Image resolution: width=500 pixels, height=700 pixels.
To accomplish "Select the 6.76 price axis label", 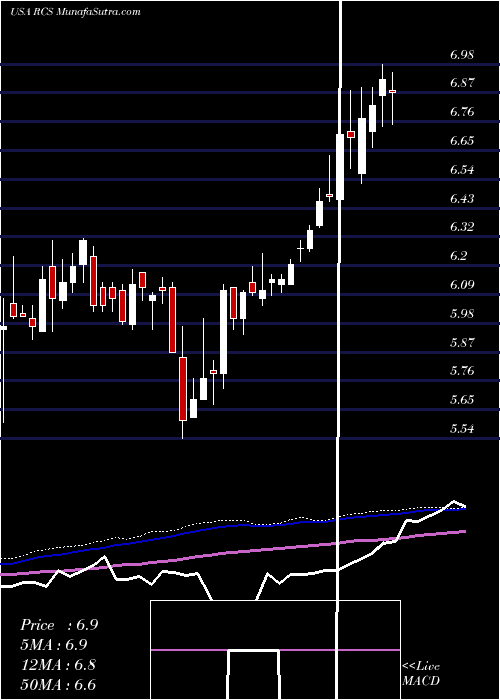I will click(462, 112).
